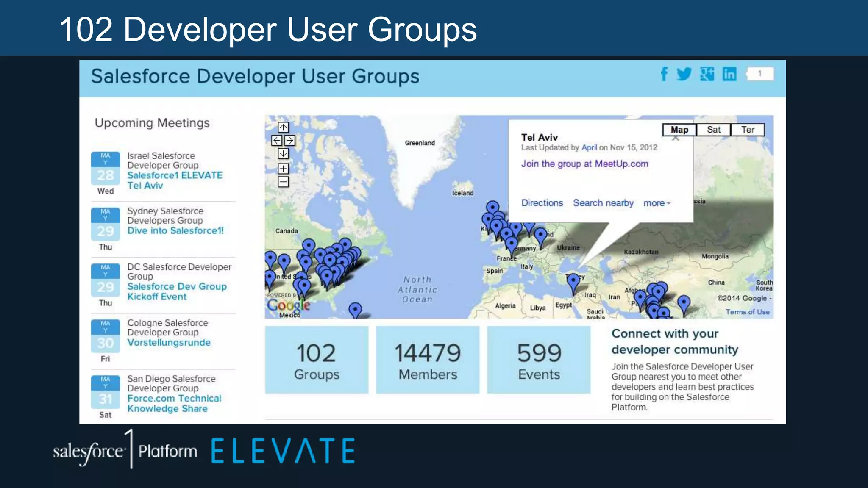Click the May 31 Sat calendar icon
This screenshot has width=868, height=488.
[106, 392]
